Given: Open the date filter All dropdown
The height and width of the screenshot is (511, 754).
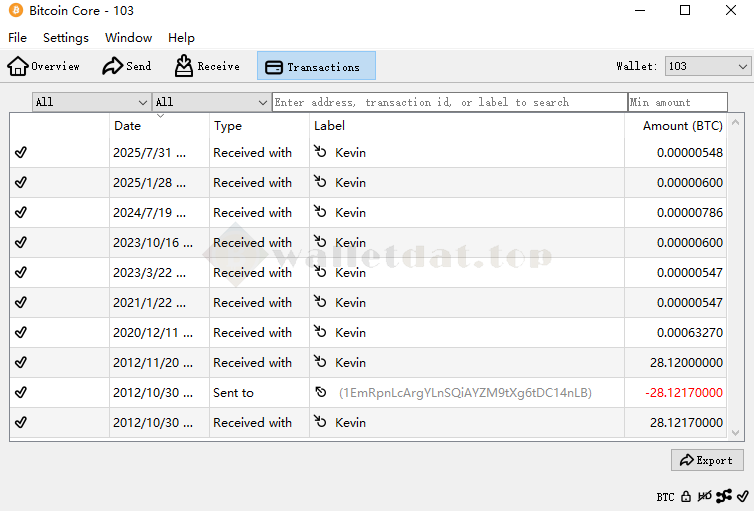Looking at the screenshot, I should (x=91, y=102).
